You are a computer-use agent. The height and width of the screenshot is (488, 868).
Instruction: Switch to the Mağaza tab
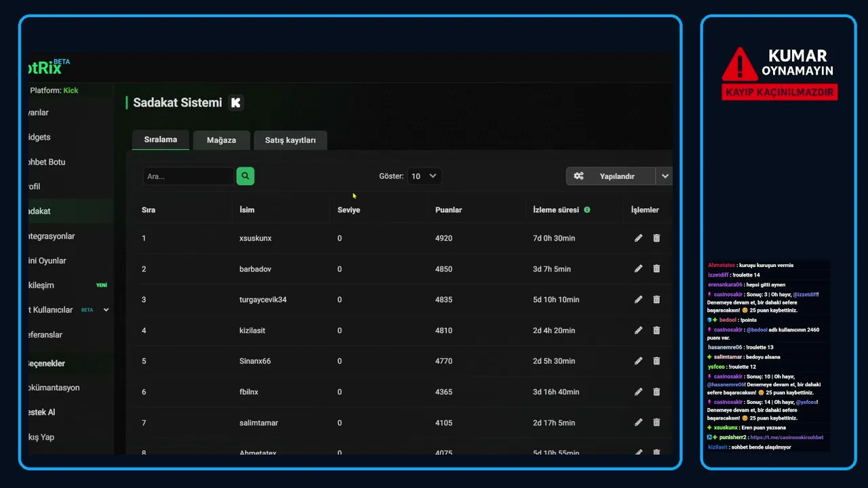(x=222, y=140)
